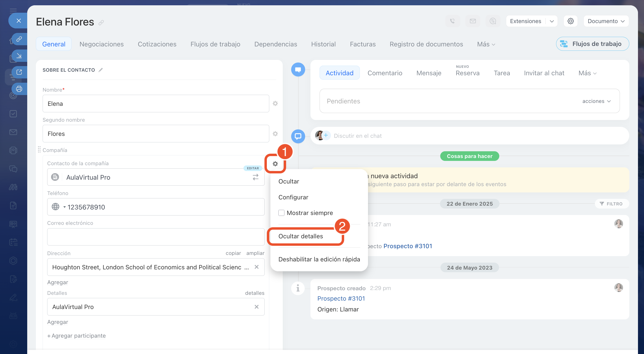Select Ocultar detalles from the menu
Screen dimensions: 644x354
(301, 236)
